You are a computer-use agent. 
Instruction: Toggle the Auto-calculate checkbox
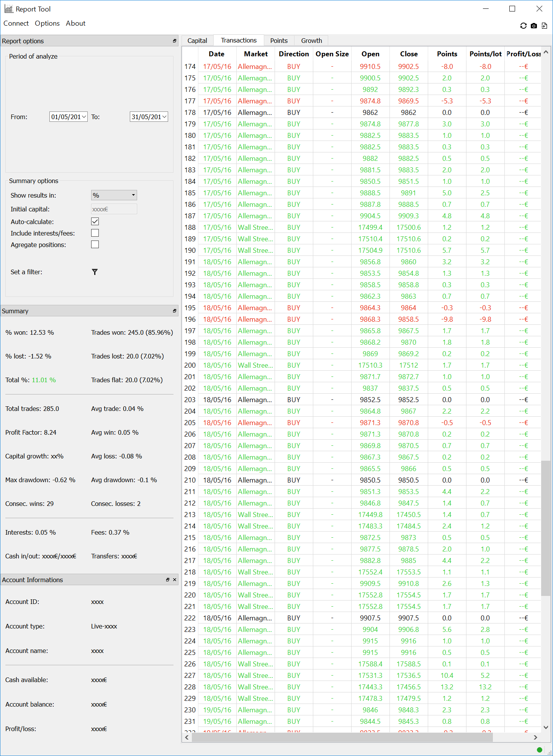tap(95, 221)
